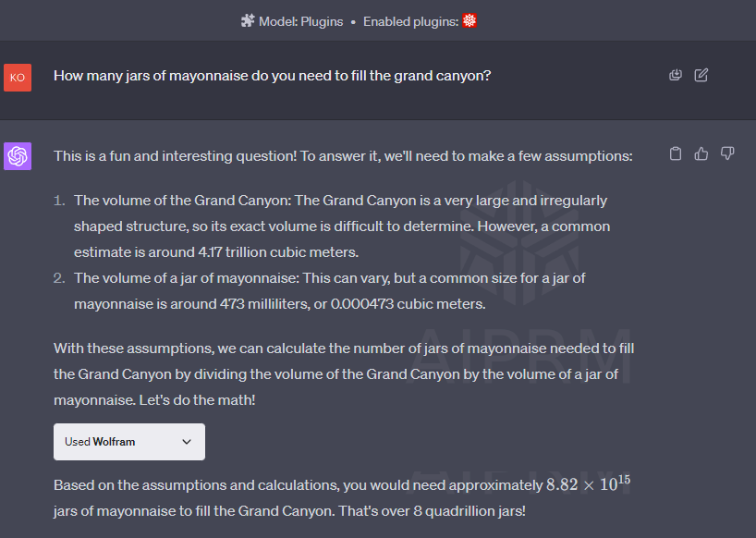Viewport: 756px width, 538px height.
Task: Copy the response with clipboard icon
Action: tap(676, 153)
